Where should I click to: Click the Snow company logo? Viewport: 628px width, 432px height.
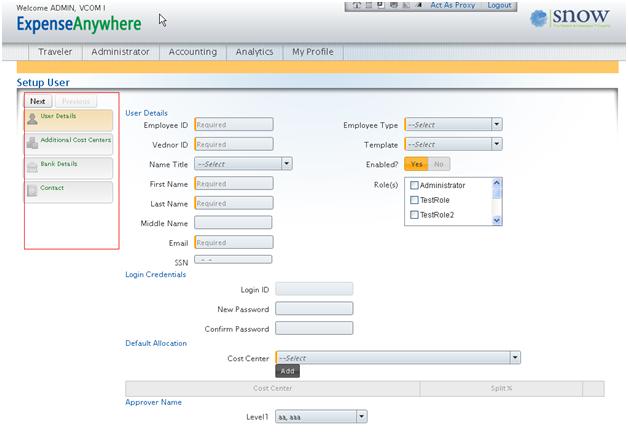coord(570,18)
